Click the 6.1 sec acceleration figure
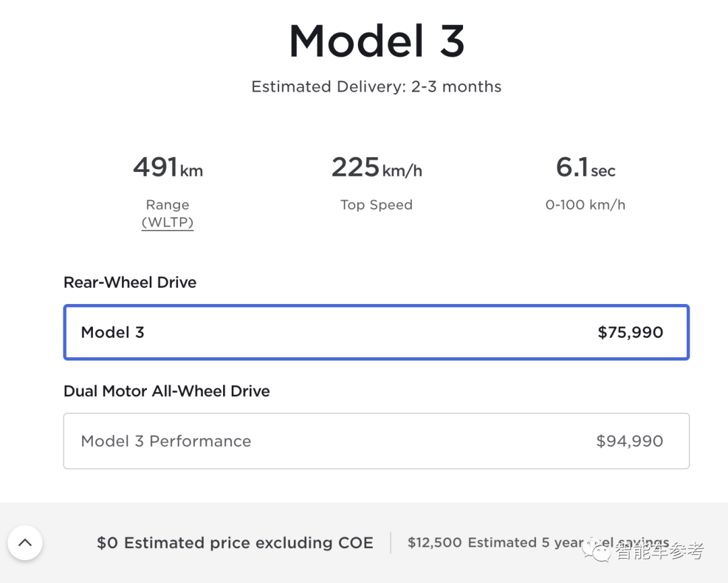Image resolution: width=728 pixels, height=583 pixels. (585, 167)
